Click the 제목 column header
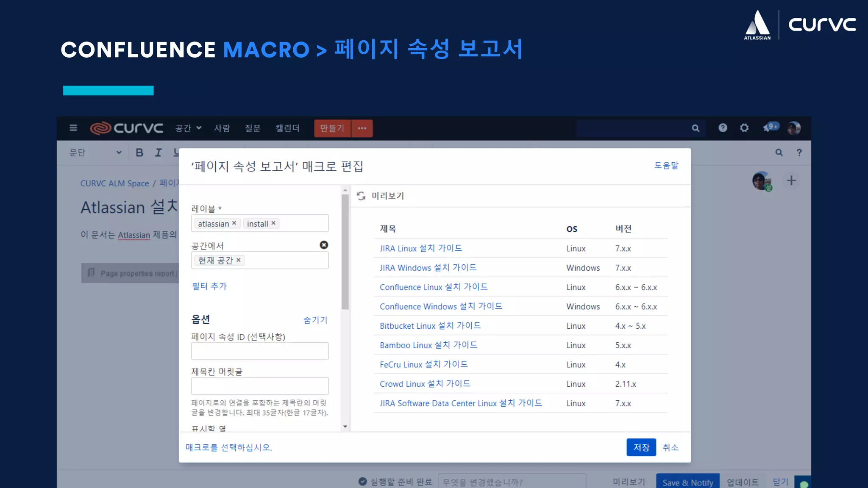Image resolution: width=868 pixels, height=488 pixels. click(x=388, y=229)
